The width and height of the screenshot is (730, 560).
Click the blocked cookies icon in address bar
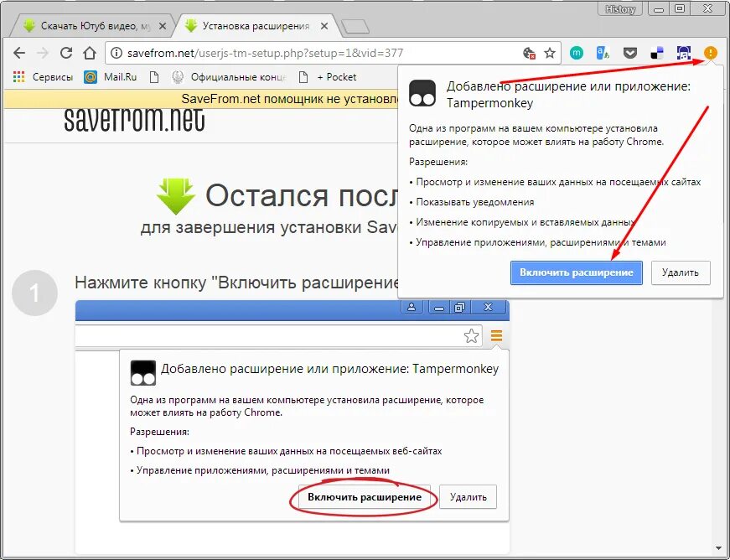[x=529, y=53]
